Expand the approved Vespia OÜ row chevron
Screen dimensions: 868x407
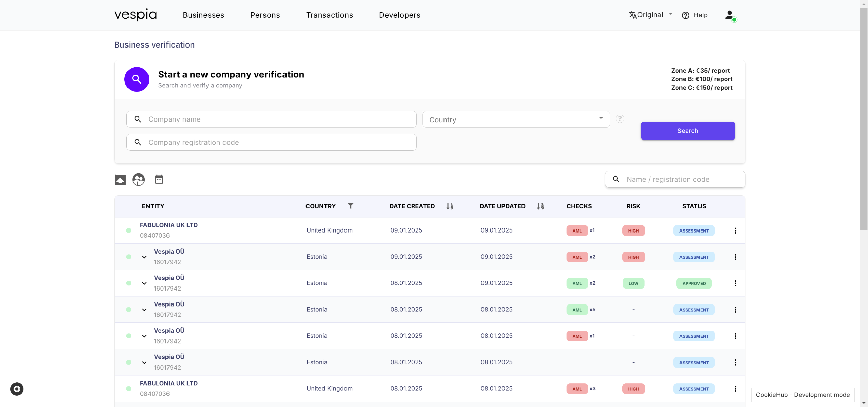pyautogui.click(x=144, y=283)
